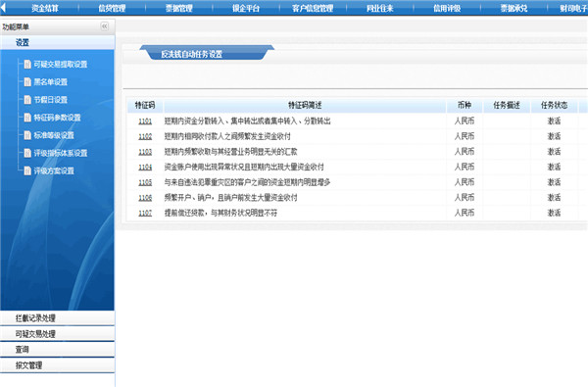Screen dimensions: 588x387
Task: Click the document icon beside 特征码参数设置
Action: [x=27, y=118]
